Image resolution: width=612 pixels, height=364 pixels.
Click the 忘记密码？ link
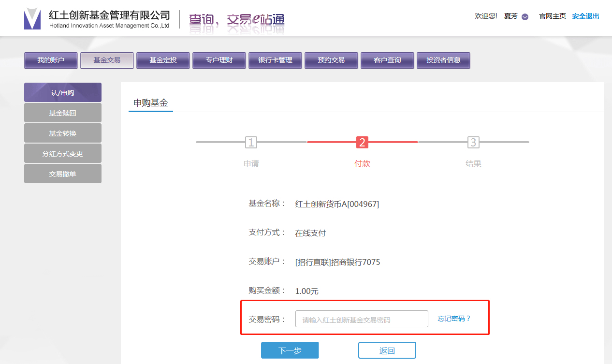(x=454, y=319)
